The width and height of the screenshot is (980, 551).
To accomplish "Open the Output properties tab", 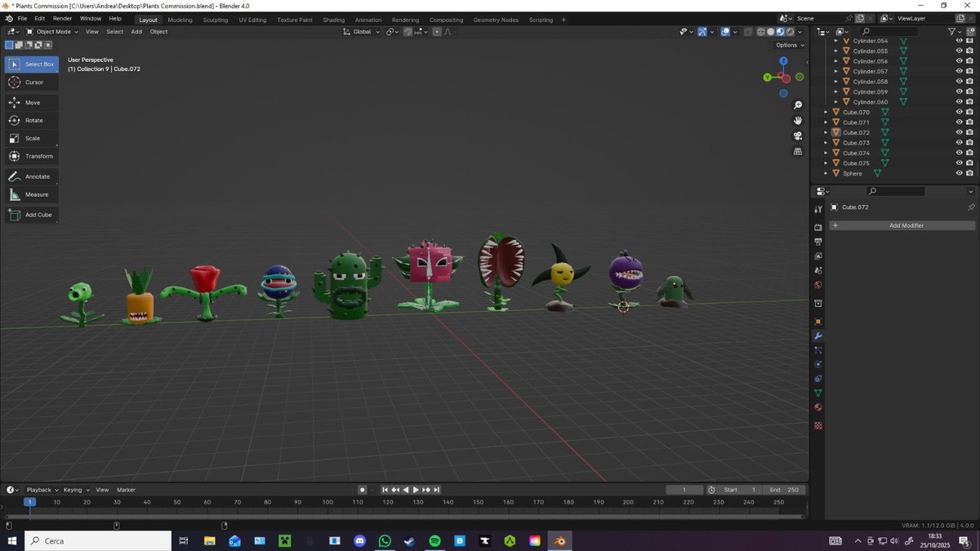I will pos(817,242).
